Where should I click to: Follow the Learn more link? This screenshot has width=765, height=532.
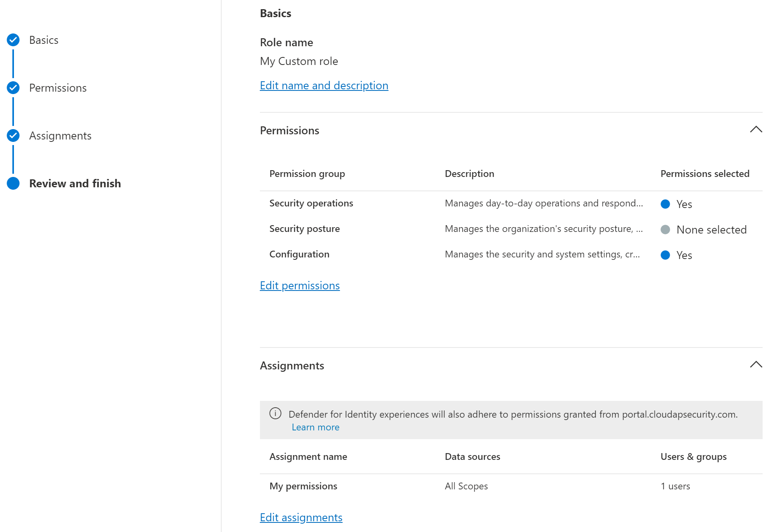[315, 427]
